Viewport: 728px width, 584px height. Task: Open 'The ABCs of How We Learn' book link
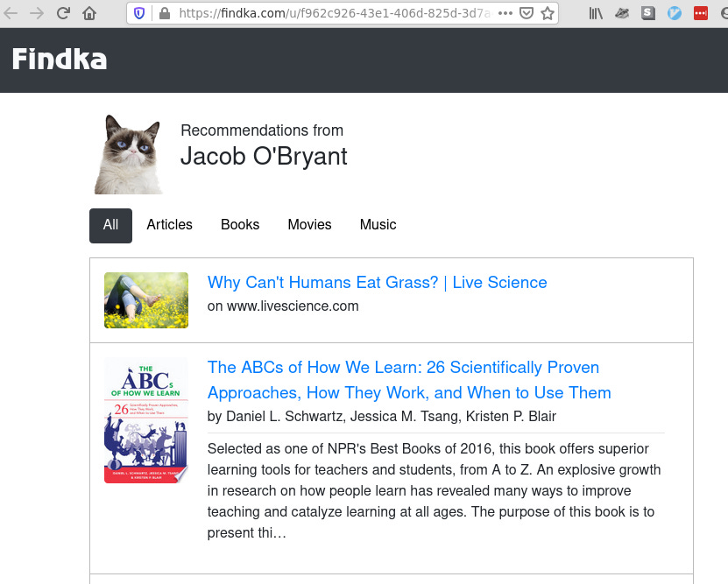click(x=409, y=380)
